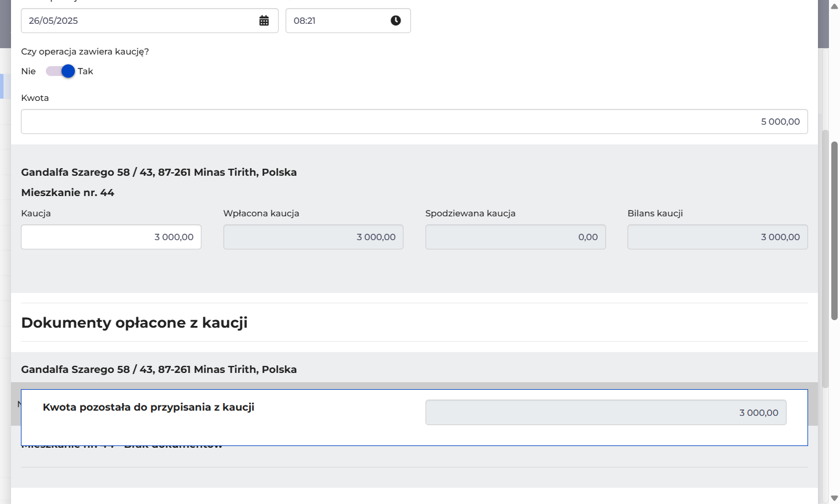The height and width of the screenshot is (504, 840).
Task: Click 'Kwota pozostała do przypisania z kaucji' text
Action: point(149,407)
